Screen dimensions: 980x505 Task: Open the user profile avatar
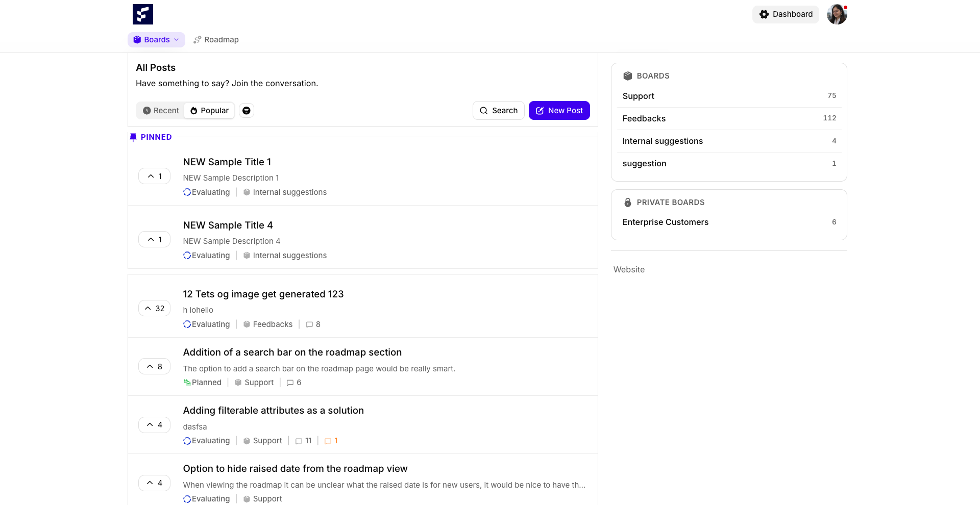coord(837,14)
